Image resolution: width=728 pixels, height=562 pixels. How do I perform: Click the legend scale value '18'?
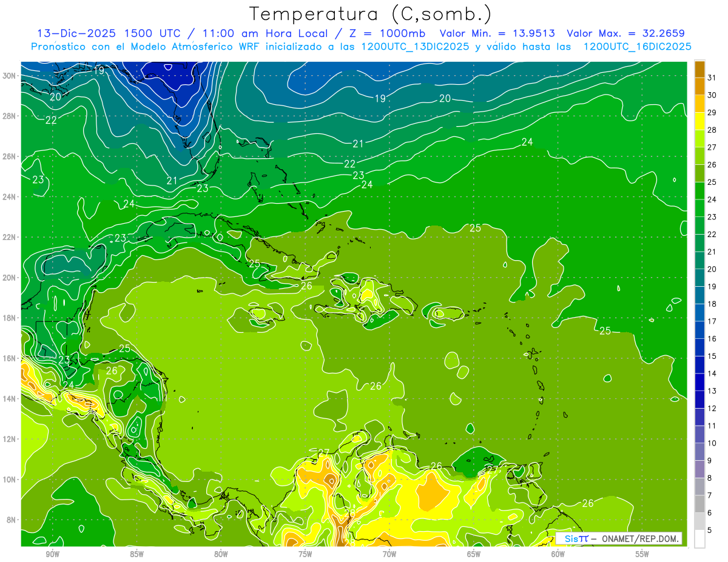(712, 304)
